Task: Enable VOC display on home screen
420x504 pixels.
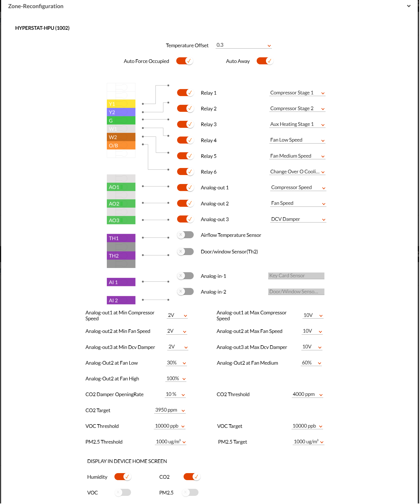Action: tap(123, 492)
